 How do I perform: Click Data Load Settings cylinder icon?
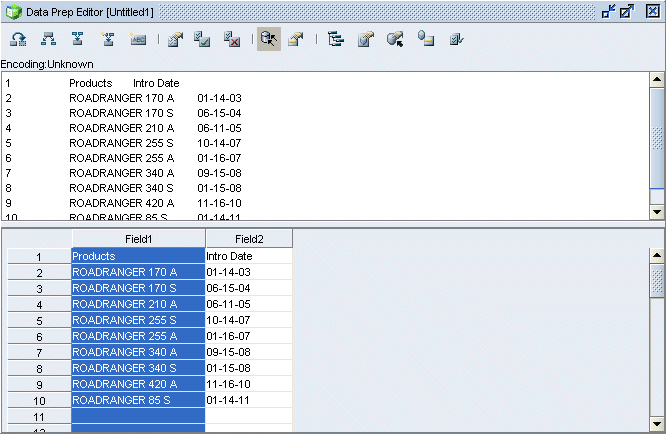click(426, 39)
